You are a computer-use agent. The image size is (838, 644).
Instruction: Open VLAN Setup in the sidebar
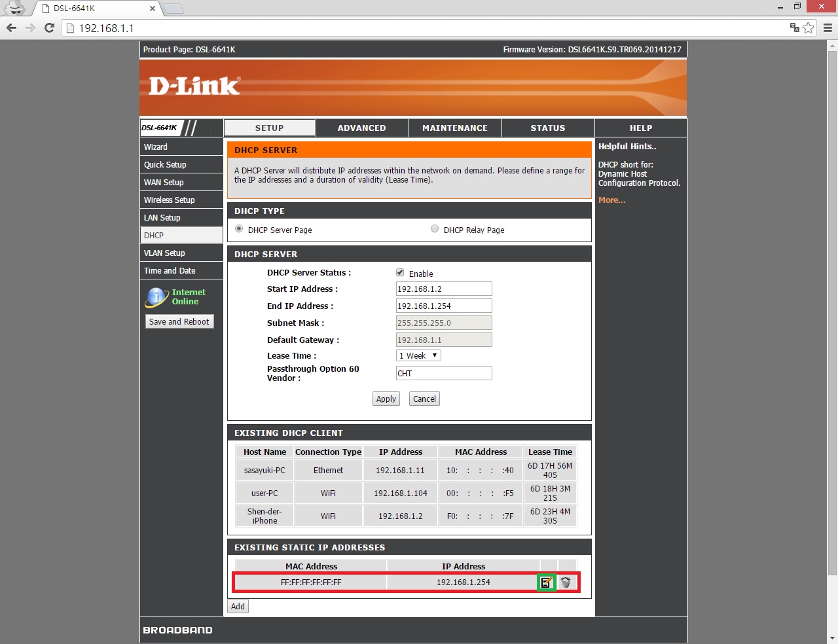181,253
